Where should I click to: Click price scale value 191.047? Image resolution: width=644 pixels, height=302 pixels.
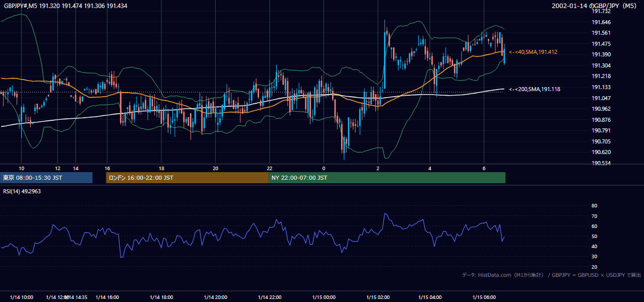coord(602,98)
